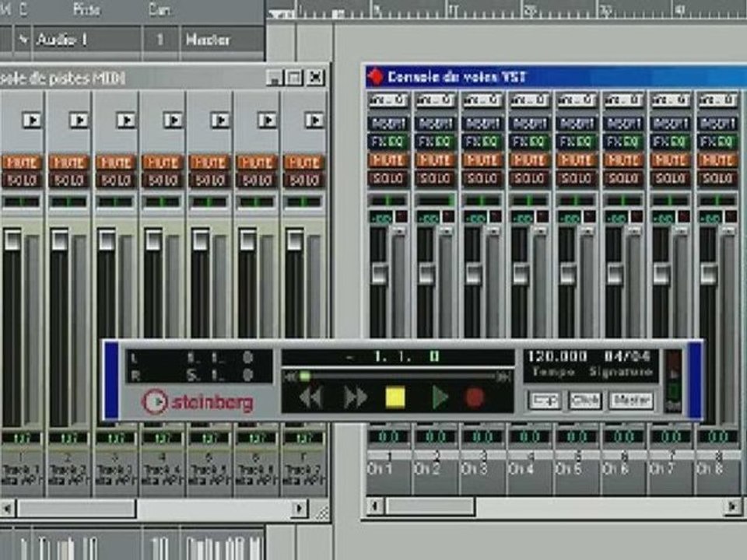
Task: Click the arrow button atop MIDI Track 3 strip
Action: (126, 120)
